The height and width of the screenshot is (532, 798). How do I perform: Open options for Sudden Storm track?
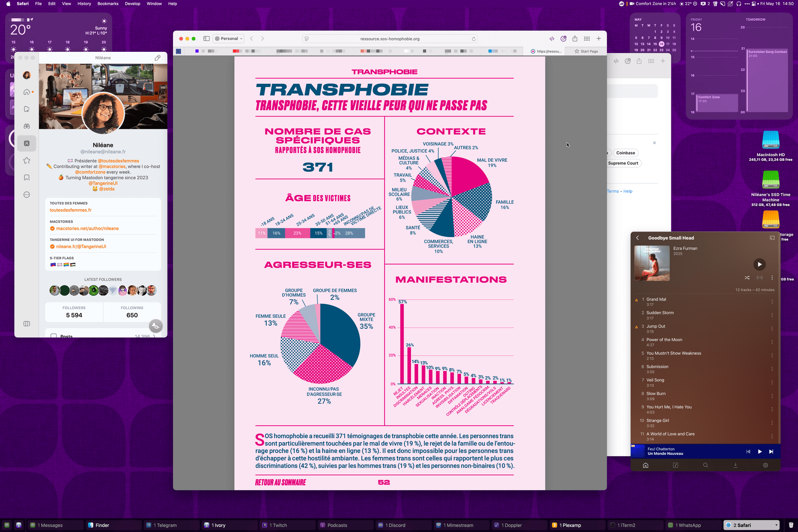point(772,315)
